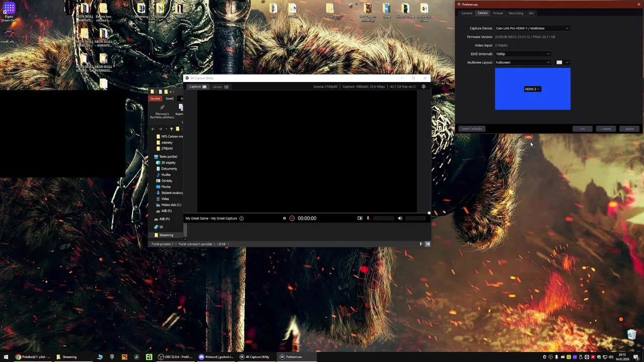Open the 4K Capture Utility settings gear
This screenshot has height=362, width=644.
pos(424,86)
